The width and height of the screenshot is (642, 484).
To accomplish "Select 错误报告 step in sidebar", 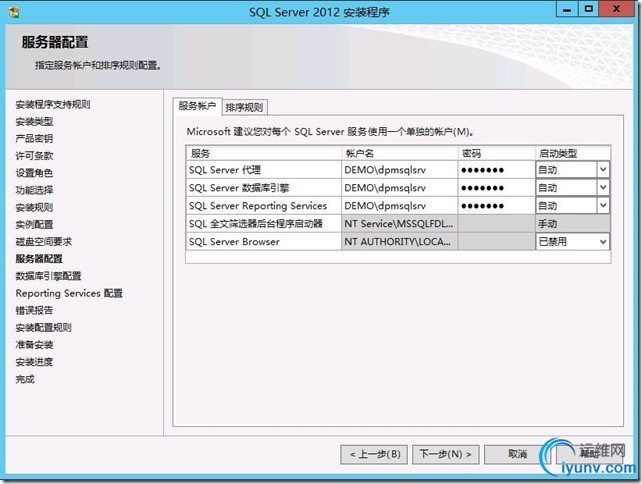I will pyautogui.click(x=34, y=311).
